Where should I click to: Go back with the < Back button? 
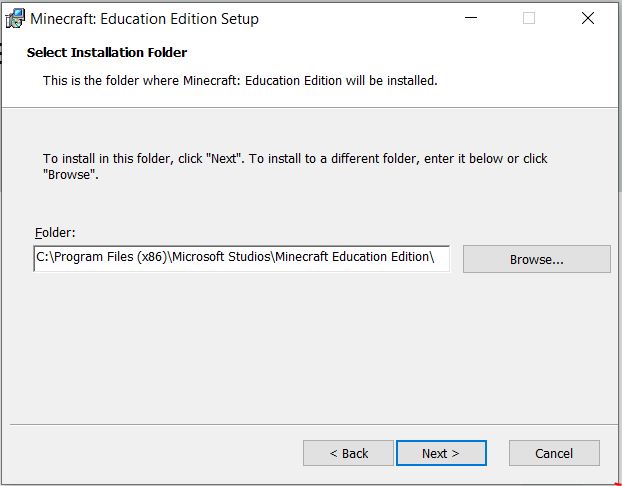pyautogui.click(x=348, y=453)
